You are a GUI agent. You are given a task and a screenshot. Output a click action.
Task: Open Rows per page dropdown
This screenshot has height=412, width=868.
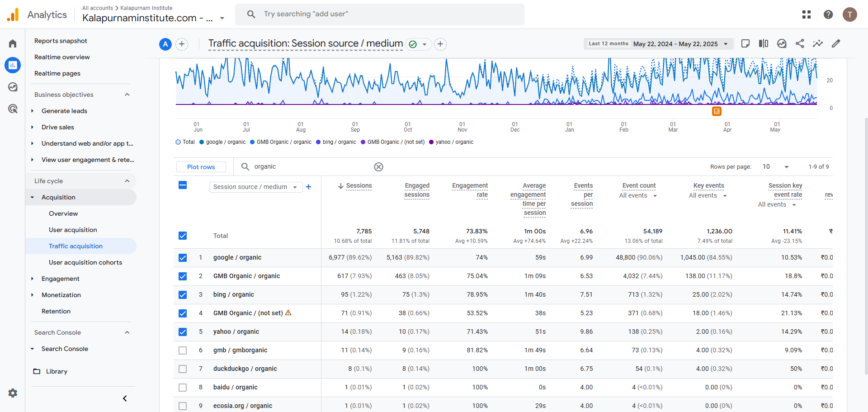776,167
